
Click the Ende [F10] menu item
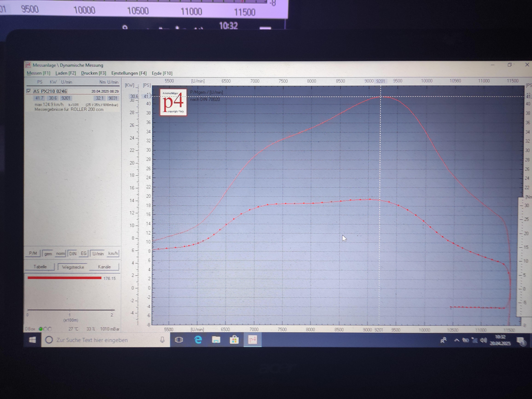[162, 73]
